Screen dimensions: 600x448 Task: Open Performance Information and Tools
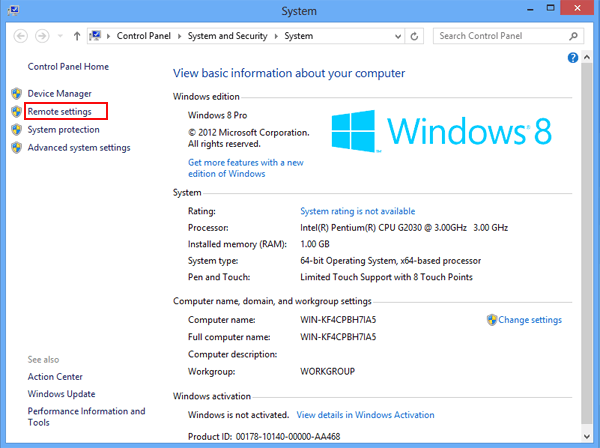tap(86, 417)
